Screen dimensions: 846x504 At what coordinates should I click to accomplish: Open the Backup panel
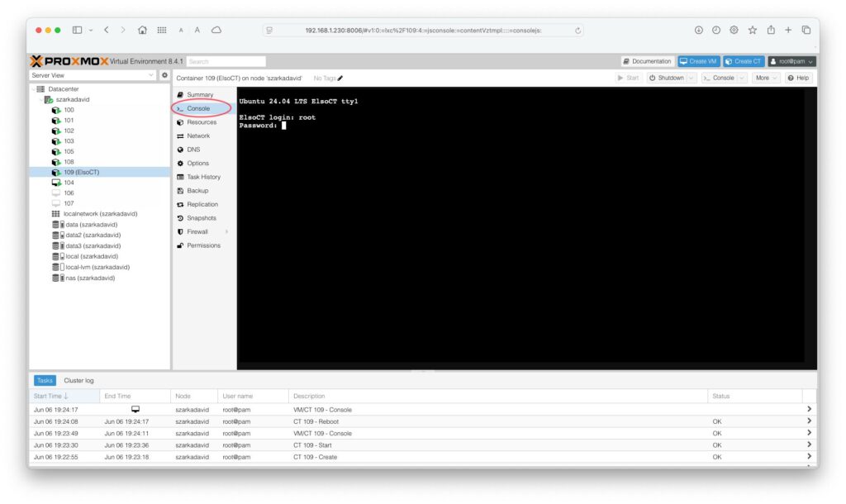pos(197,191)
